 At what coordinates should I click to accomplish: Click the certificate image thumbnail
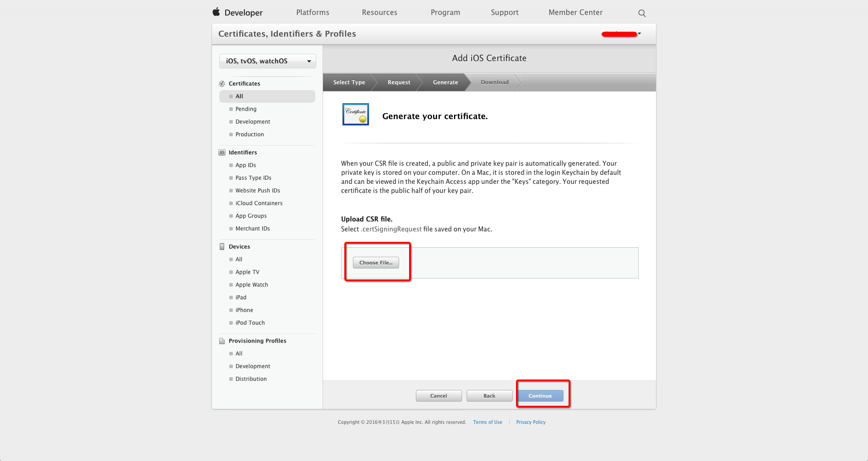[356, 114]
